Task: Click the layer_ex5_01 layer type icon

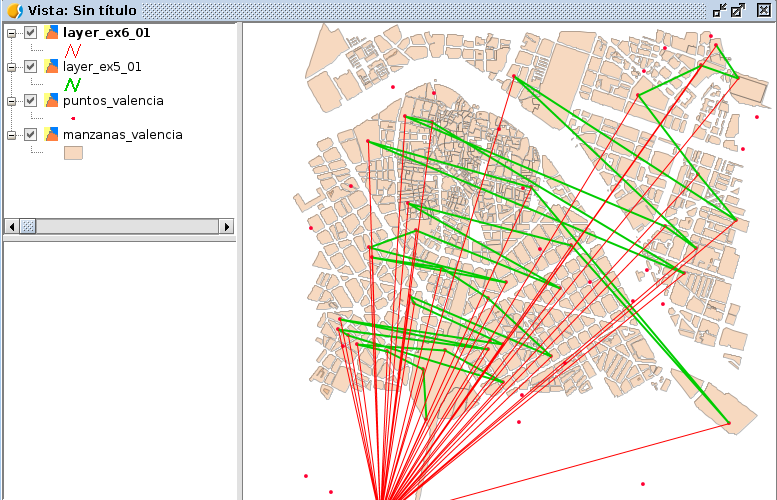Action: pos(52,67)
